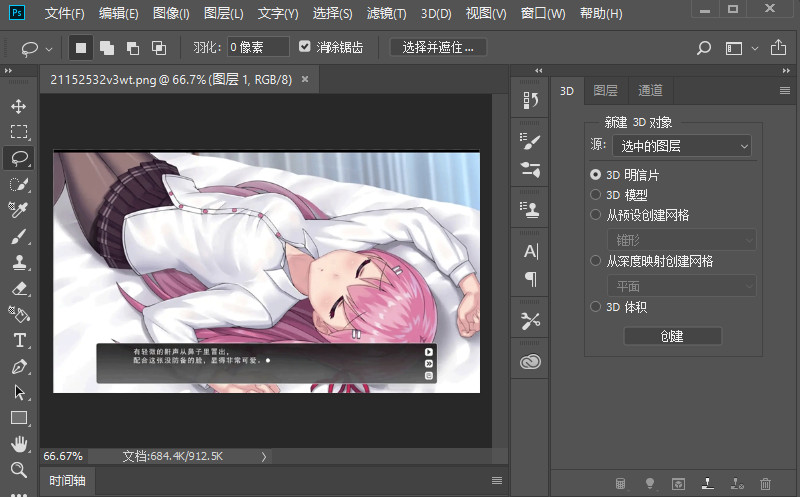Select the 3D 体积 radio option
This screenshot has width=800, height=497.
(x=595, y=307)
